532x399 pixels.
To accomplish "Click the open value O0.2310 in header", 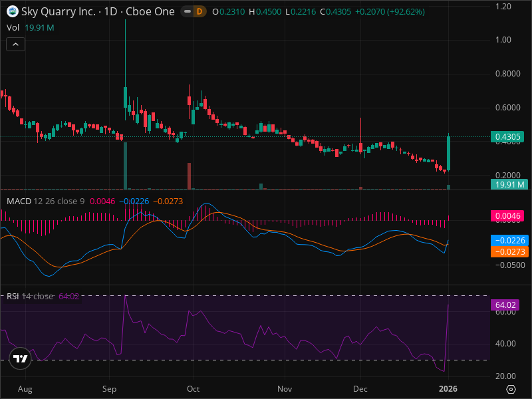I will point(228,12).
